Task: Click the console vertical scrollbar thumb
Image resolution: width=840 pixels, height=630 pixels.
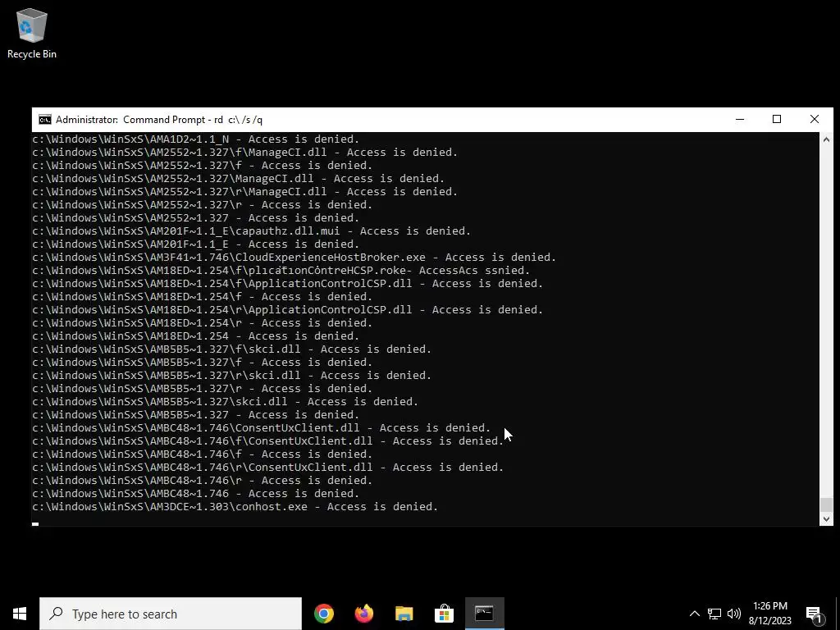Action: click(826, 504)
